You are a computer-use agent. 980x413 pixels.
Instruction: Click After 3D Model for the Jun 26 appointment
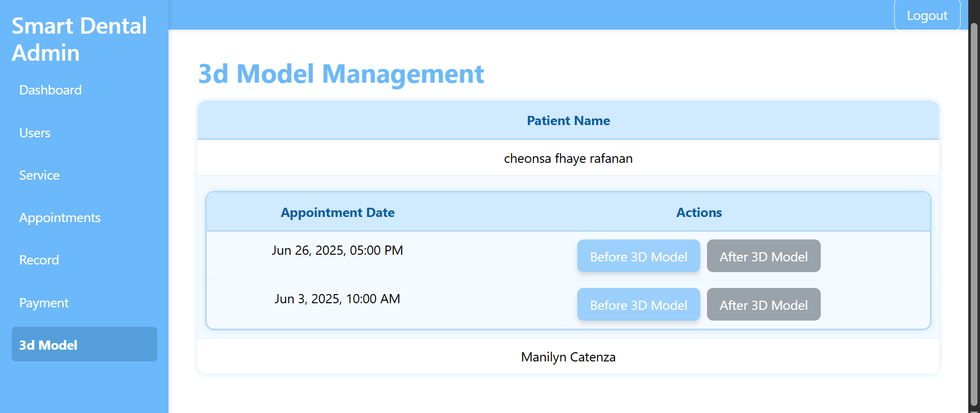coord(763,256)
